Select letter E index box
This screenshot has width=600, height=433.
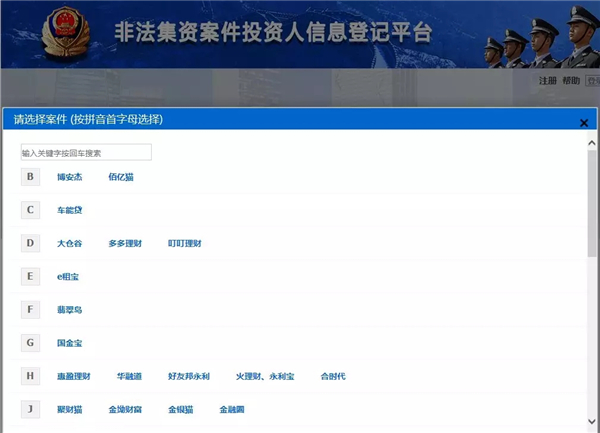tap(30, 276)
